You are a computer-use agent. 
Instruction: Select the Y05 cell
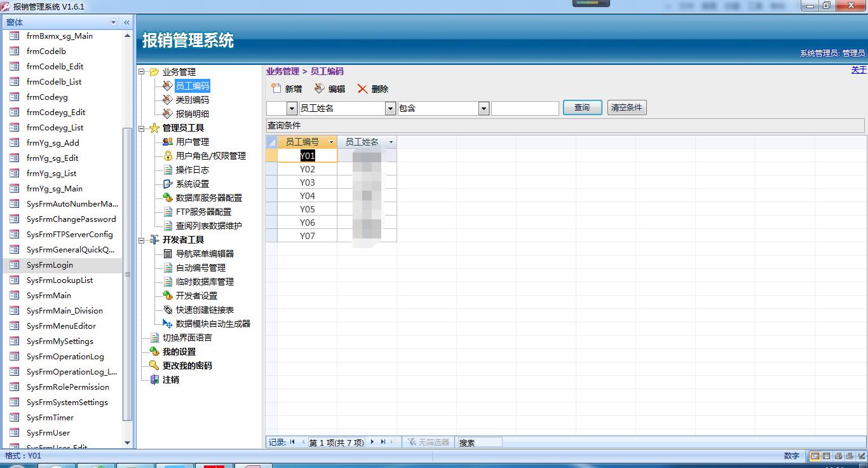tap(308, 209)
